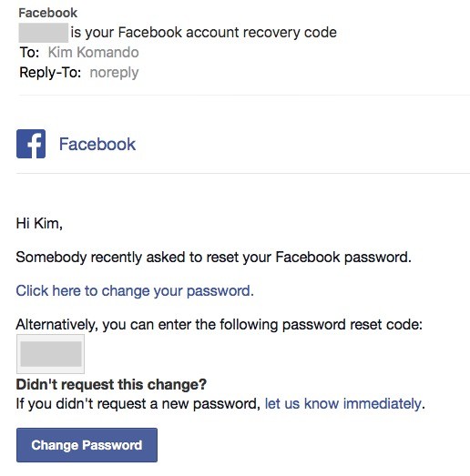Viewport: 470px width, 476px height.
Task: Click the Kim Komando recipient name
Action: (x=94, y=52)
